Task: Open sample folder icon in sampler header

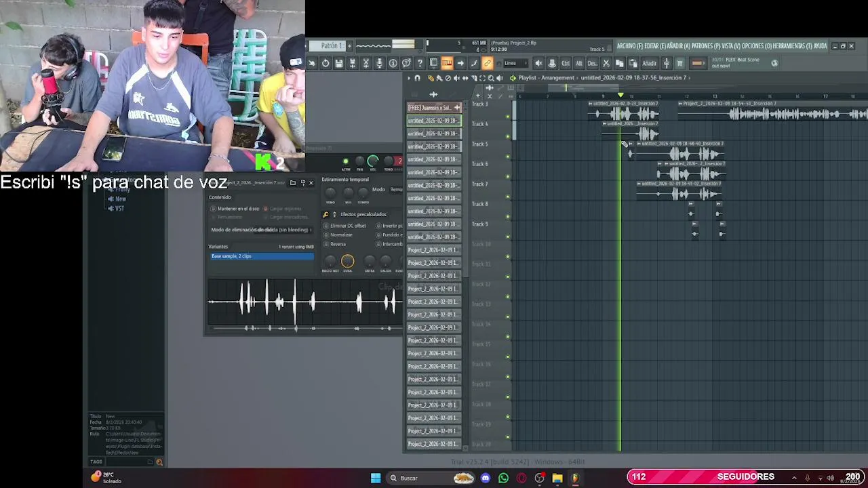Action: coord(293,183)
